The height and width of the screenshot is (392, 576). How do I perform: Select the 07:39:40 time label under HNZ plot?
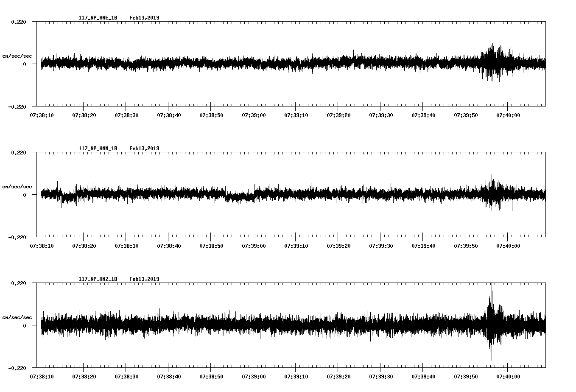[x=423, y=376]
